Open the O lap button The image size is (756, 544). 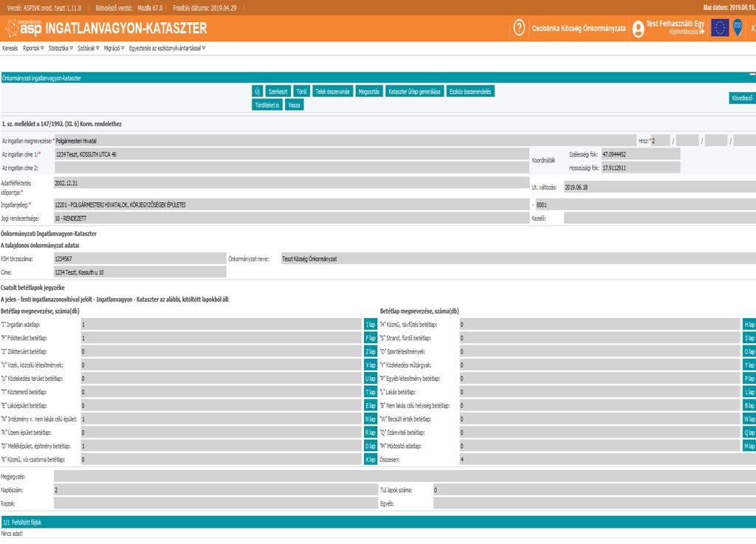pyautogui.click(x=749, y=352)
